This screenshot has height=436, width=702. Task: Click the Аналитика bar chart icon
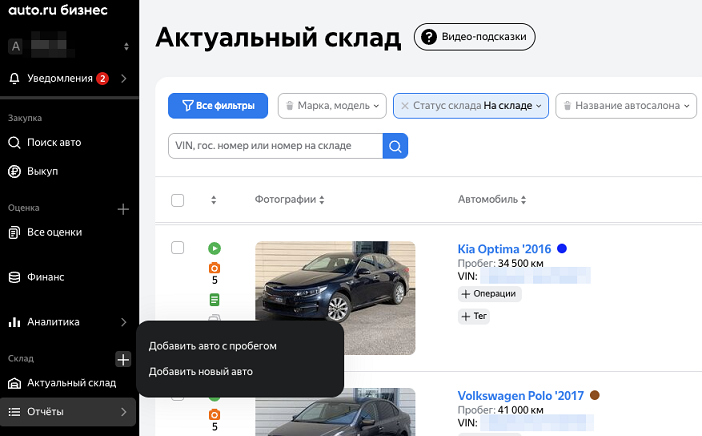14,322
